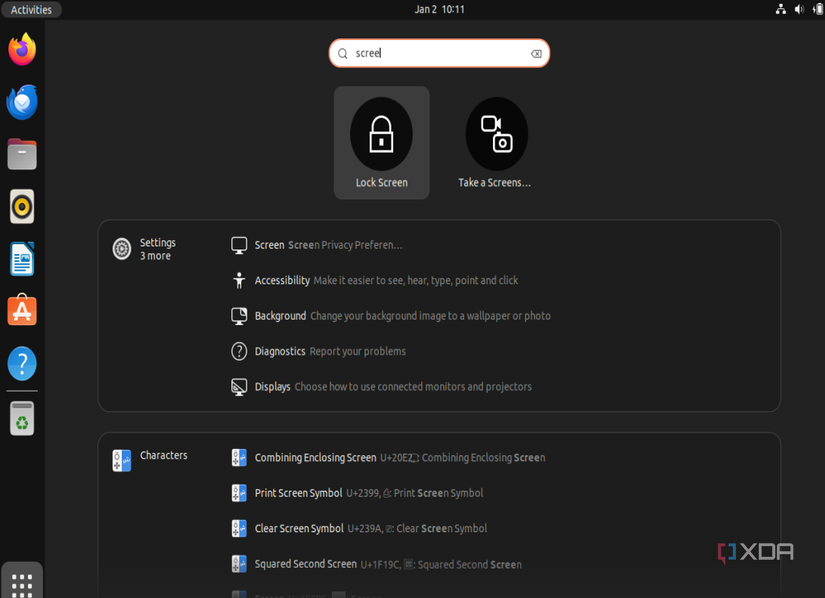
Task: Click icon beside Clear Screen Symbol
Action: click(239, 529)
